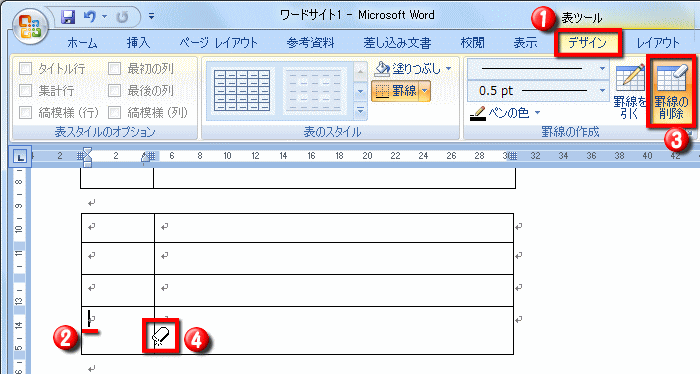Click the first-line indent marker on ruler
Image resolution: width=700 pixels, height=374 pixels.
88,152
